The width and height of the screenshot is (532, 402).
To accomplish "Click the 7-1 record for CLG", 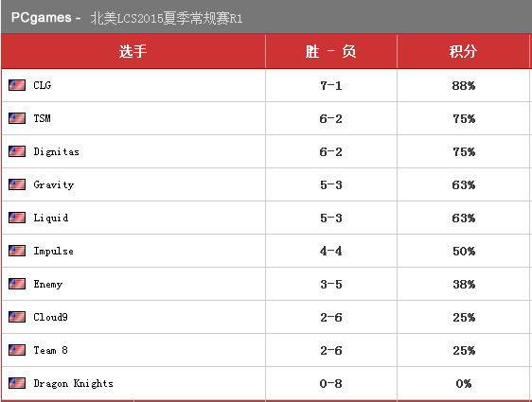I will pyautogui.click(x=330, y=85).
